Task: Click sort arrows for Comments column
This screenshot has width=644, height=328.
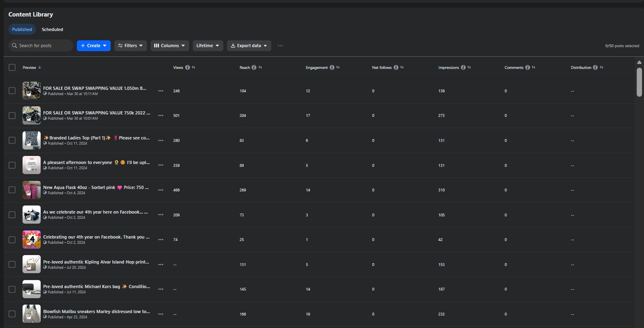Action: (x=534, y=68)
